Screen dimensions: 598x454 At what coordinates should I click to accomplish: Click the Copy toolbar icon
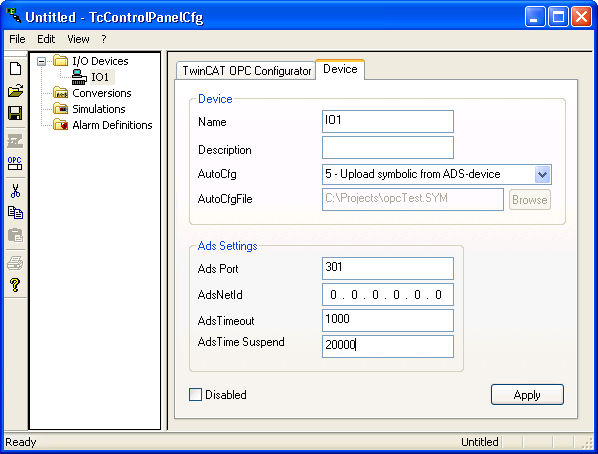coord(15,213)
